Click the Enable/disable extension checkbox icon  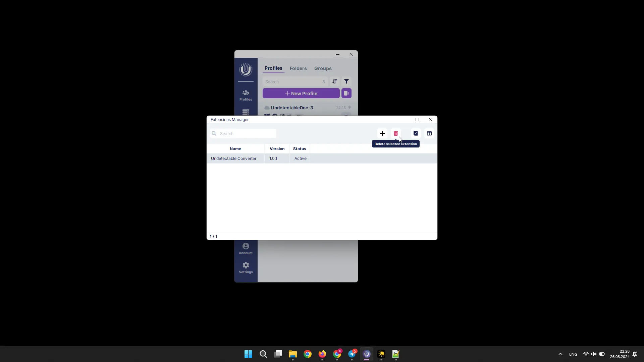click(x=416, y=133)
